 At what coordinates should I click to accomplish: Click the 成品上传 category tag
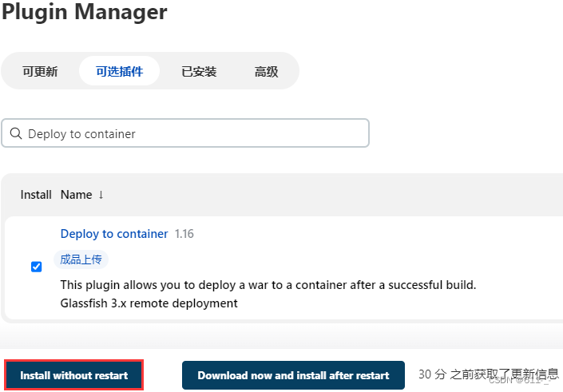[81, 259]
